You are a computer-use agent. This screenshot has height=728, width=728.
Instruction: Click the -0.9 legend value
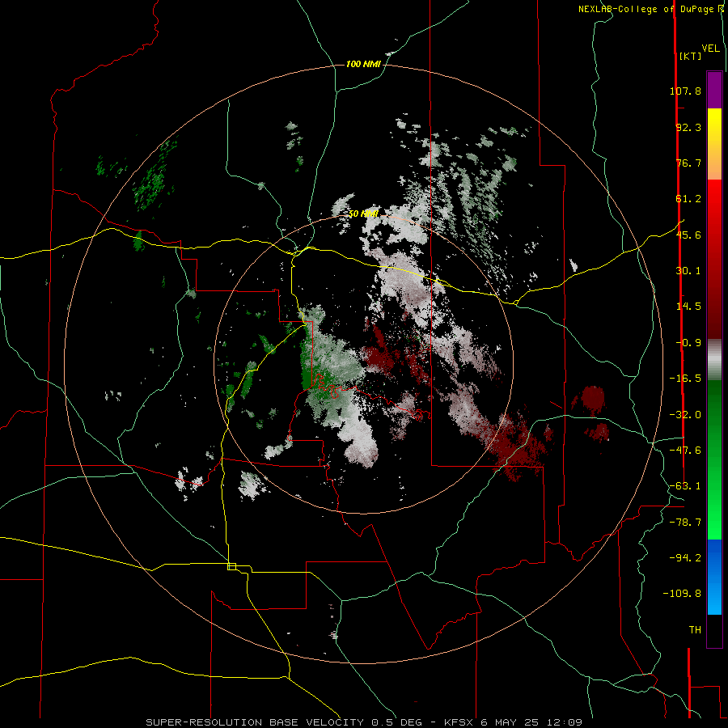point(688,343)
